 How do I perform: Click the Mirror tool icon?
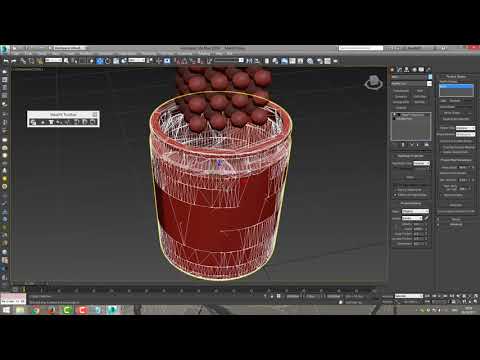[x=249, y=61]
